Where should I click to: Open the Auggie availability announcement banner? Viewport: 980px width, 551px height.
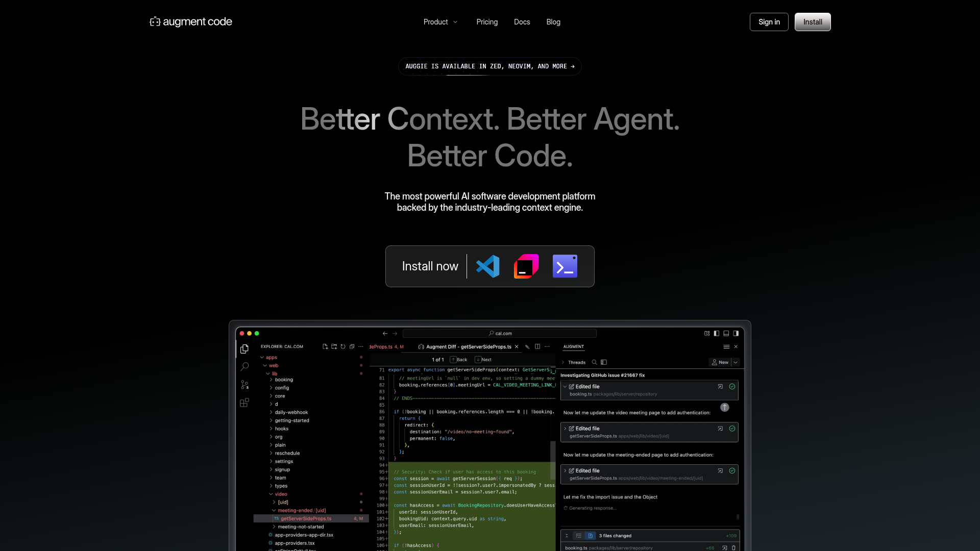(x=489, y=66)
